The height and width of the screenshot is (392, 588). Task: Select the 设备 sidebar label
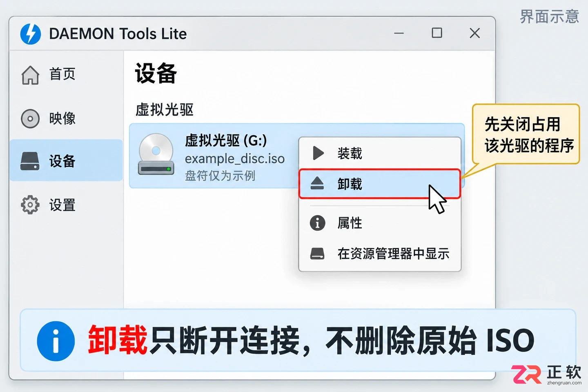[x=62, y=161]
